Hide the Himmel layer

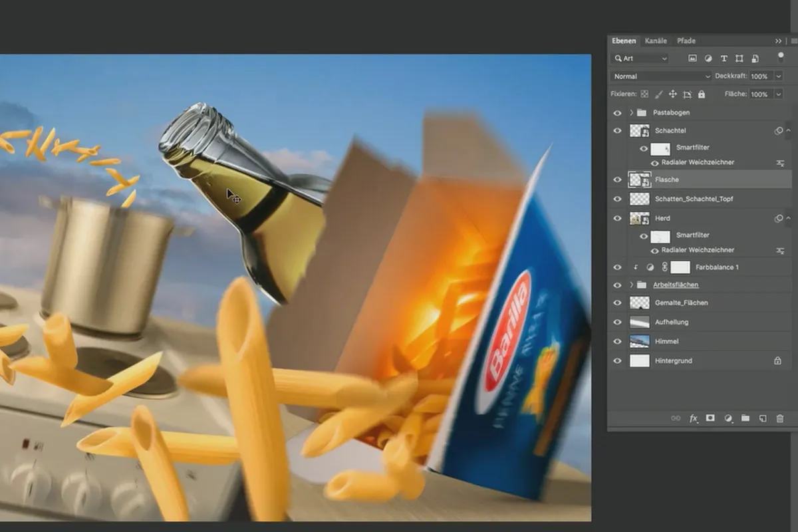(618, 341)
